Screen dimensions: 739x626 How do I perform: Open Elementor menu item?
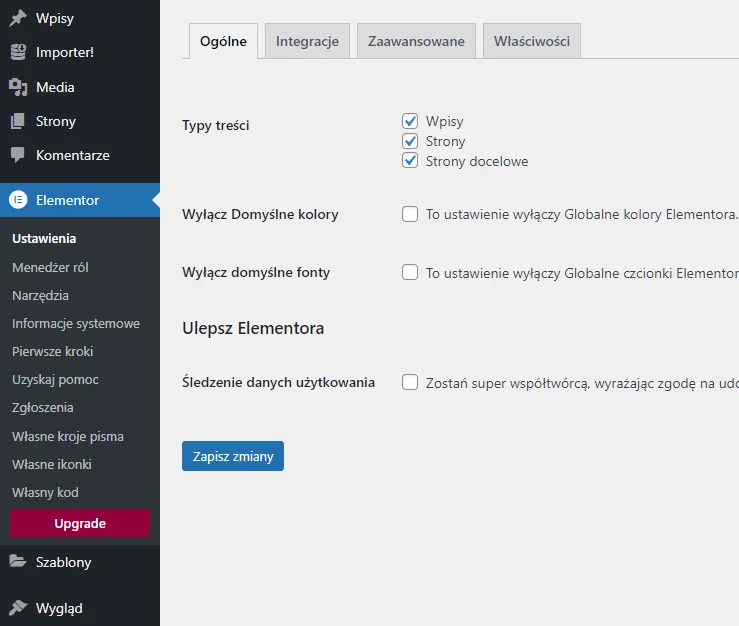click(80, 200)
